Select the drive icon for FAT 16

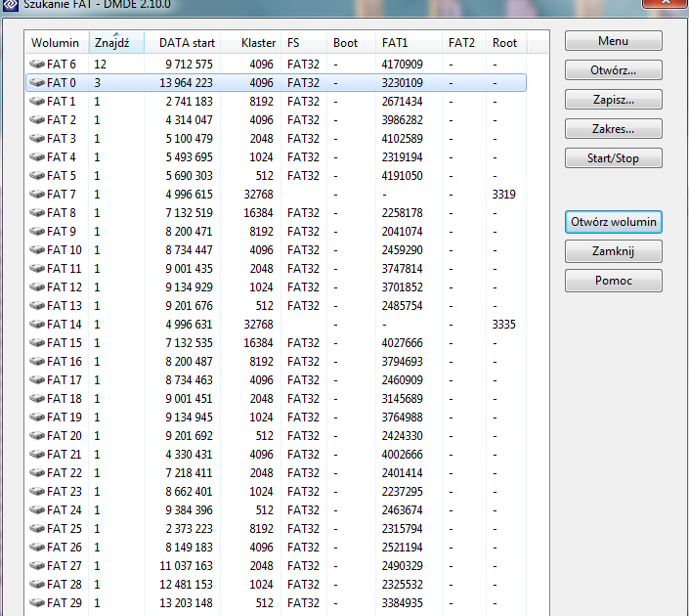point(37,362)
